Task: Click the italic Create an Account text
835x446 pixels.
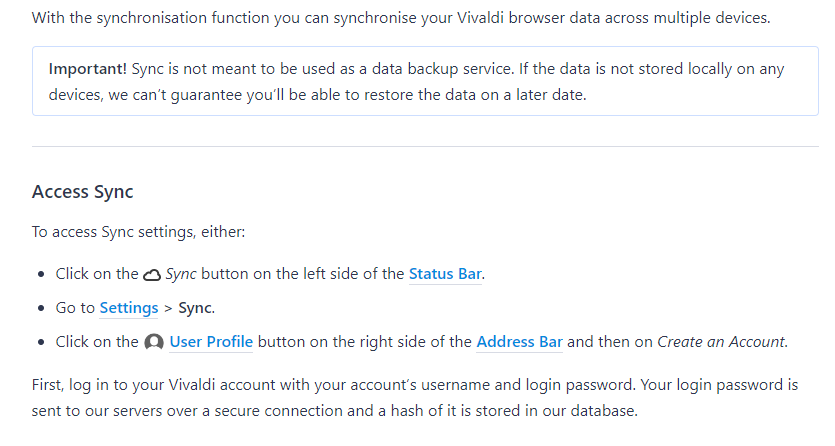Action: coord(721,342)
